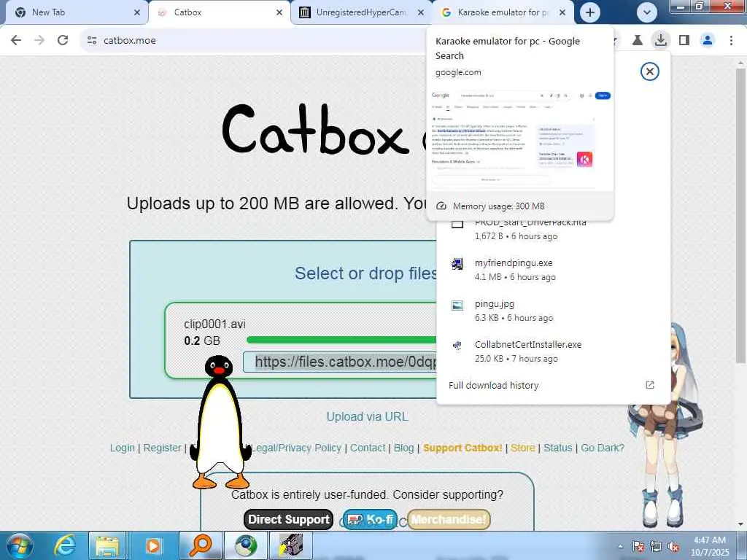Close the Karaoke emulator tab
The width and height of the screenshot is (747, 560).
tap(562, 12)
